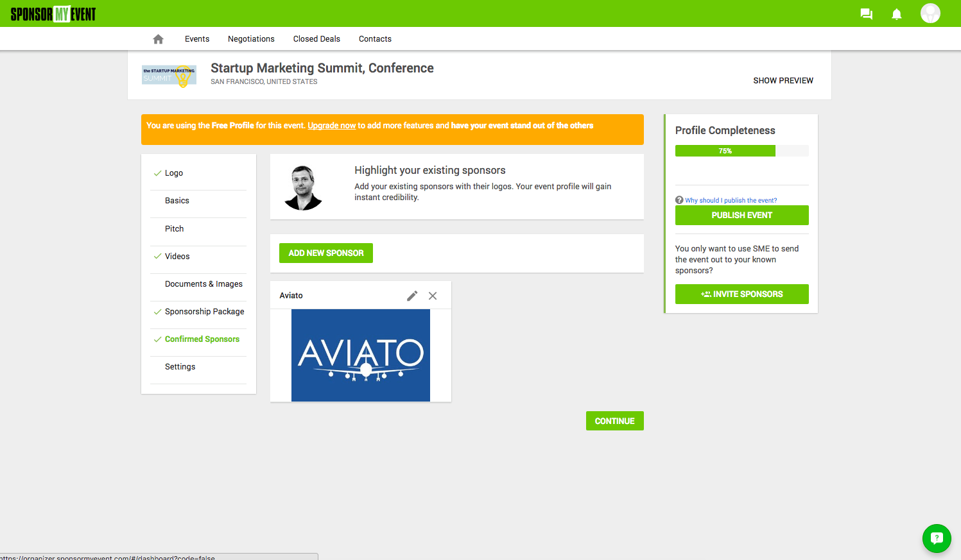Edit the Aviato sponsor with pencil icon
This screenshot has height=560, width=961.
tap(412, 296)
